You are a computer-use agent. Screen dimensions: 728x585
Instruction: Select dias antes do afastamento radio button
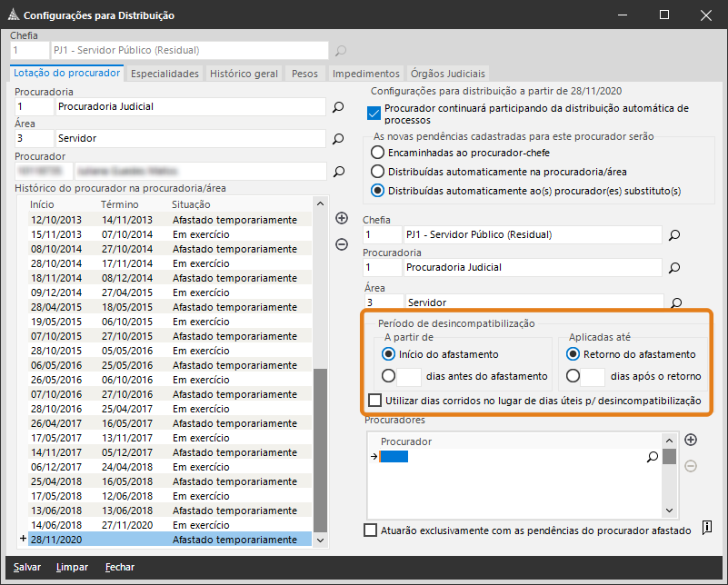coord(389,376)
